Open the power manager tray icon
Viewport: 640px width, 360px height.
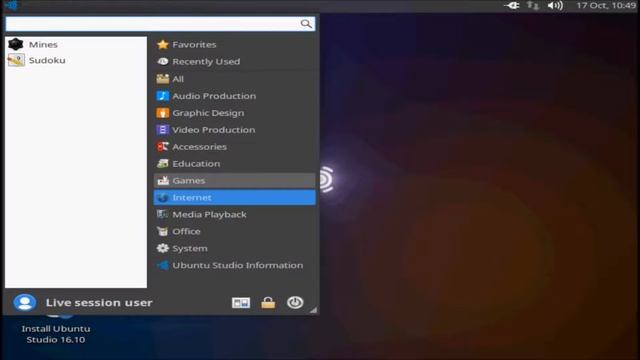[x=512, y=5]
